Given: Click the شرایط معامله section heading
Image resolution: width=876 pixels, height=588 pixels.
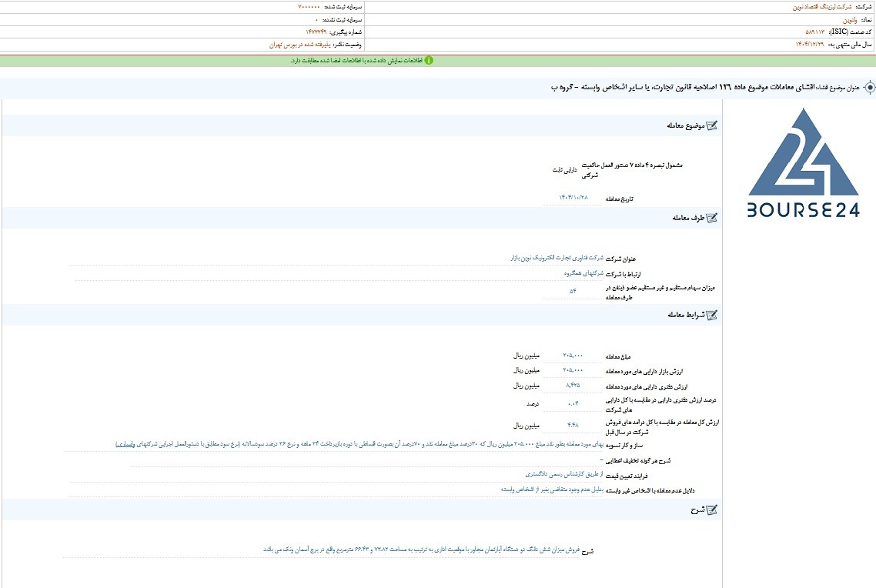Looking at the screenshot, I should 686,315.
